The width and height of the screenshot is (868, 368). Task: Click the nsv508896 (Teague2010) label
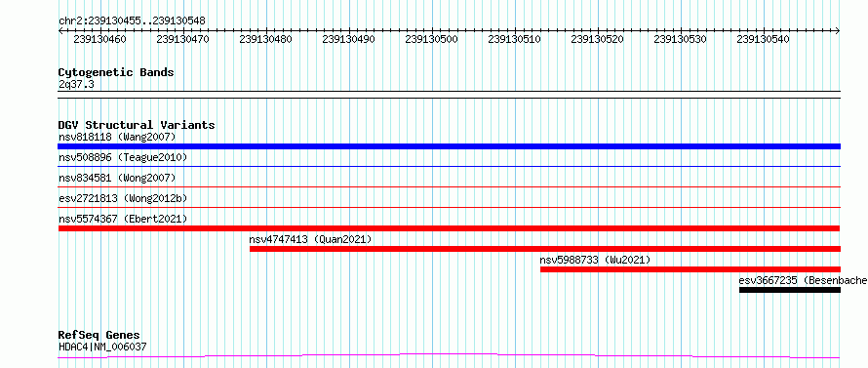pyautogui.click(x=123, y=157)
